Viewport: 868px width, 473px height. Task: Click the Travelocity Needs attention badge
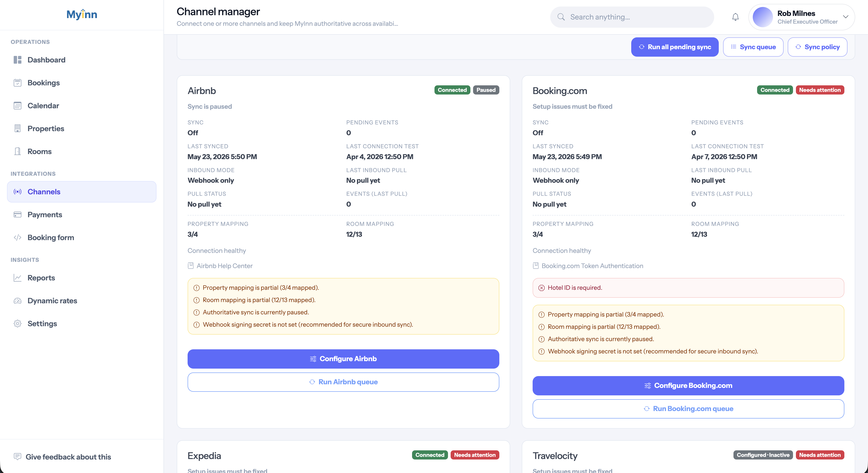(x=820, y=455)
